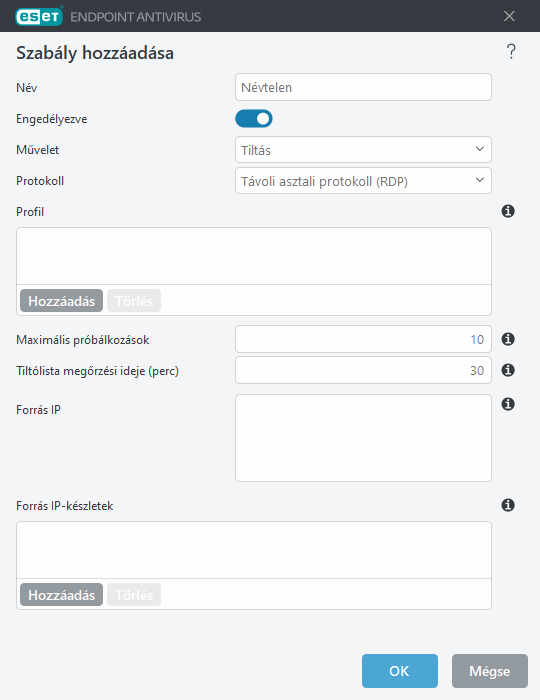Click info icon beside Forrás IP-készletek

(508, 505)
